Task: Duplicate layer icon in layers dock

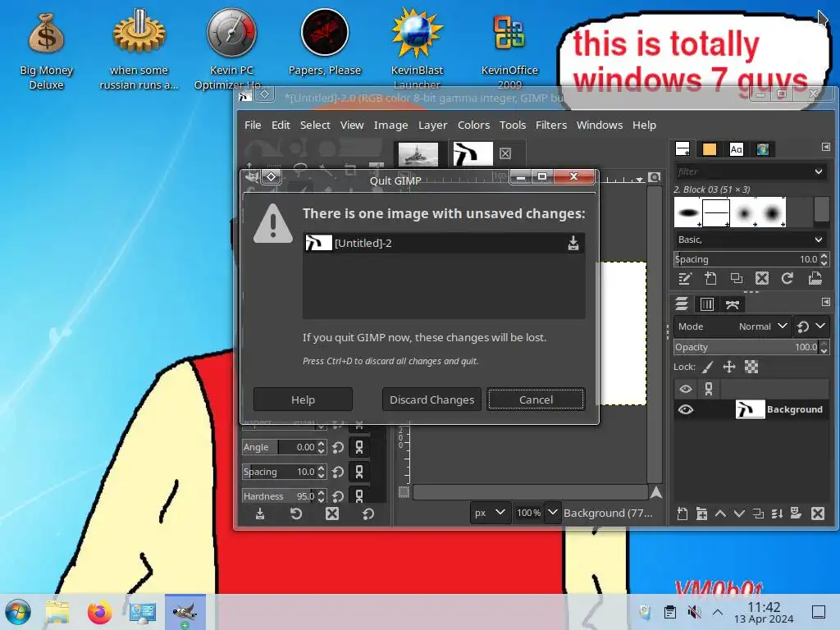Action: click(x=759, y=514)
